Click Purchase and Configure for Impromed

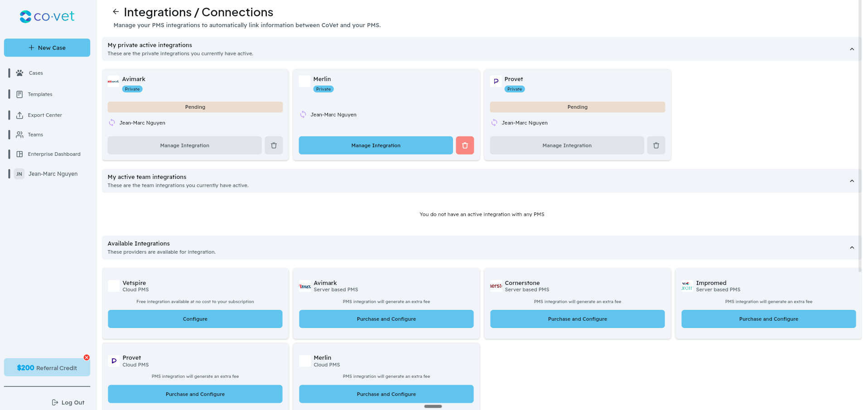(769, 319)
